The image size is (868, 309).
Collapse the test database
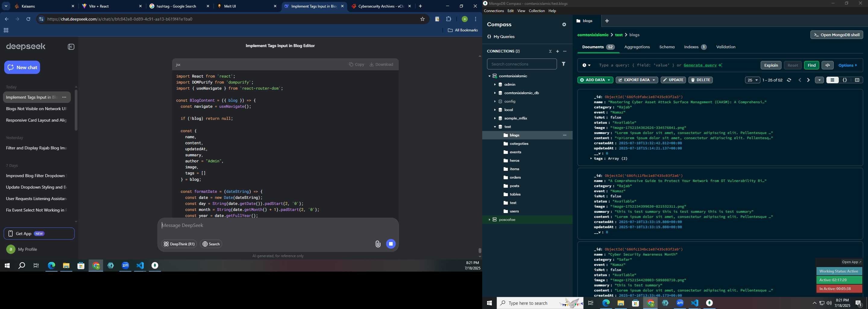click(x=495, y=127)
